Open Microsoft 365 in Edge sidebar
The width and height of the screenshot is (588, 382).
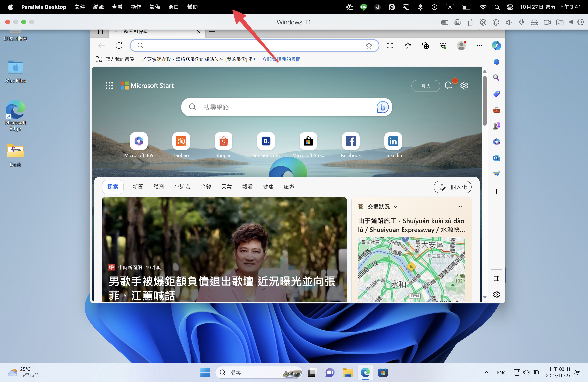coord(496,142)
